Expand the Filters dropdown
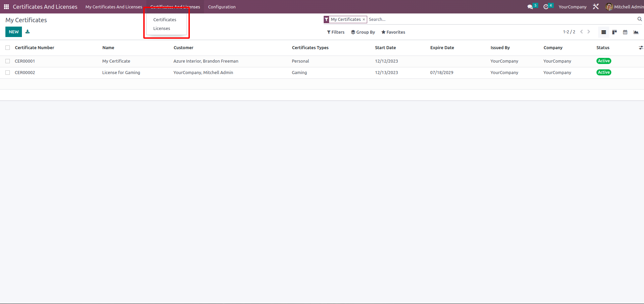Image resolution: width=644 pixels, height=304 pixels. 336,32
